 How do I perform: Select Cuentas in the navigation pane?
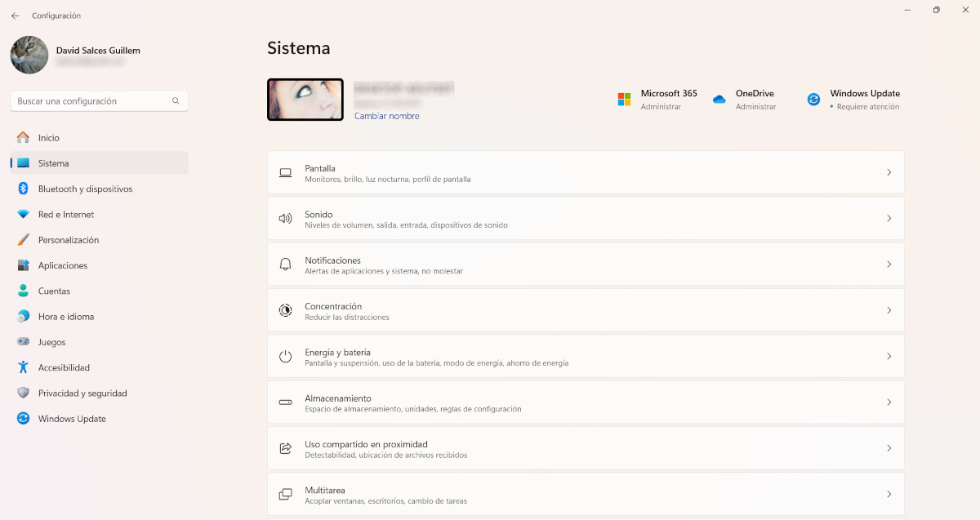53,291
